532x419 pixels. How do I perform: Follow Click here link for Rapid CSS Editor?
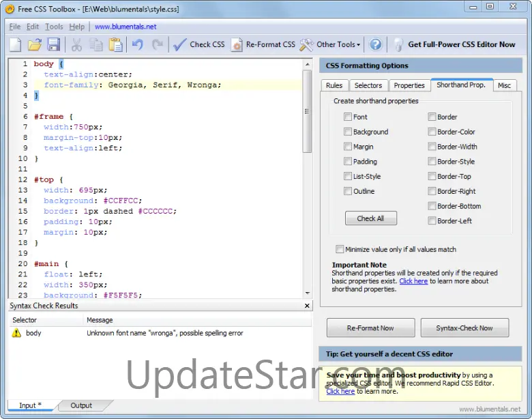tap(340, 391)
